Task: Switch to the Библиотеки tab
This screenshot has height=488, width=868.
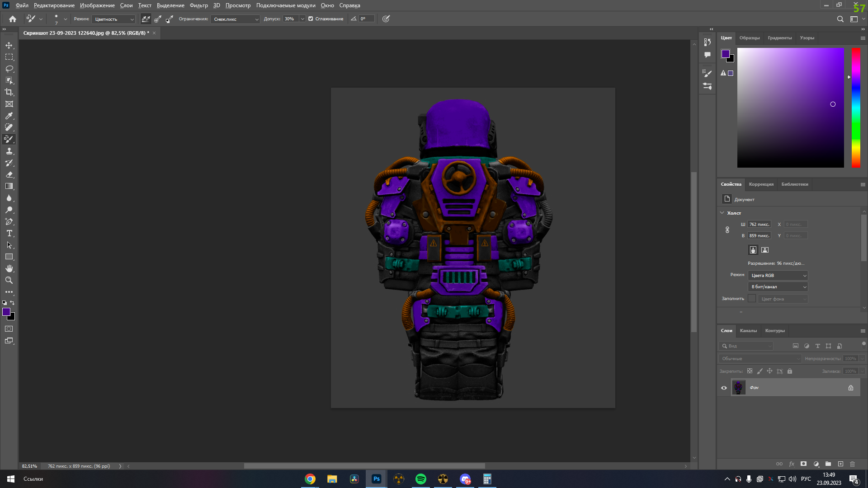Action: pyautogui.click(x=795, y=184)
